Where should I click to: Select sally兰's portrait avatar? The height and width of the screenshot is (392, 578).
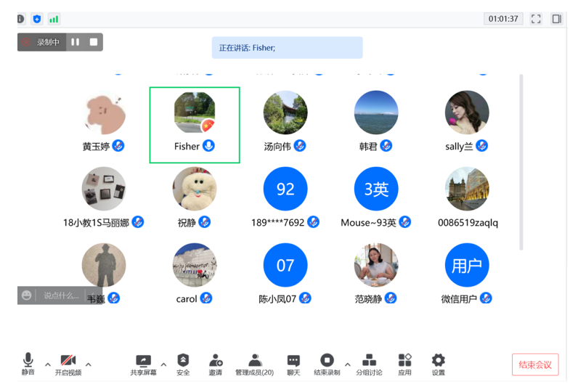click(467, 113)
